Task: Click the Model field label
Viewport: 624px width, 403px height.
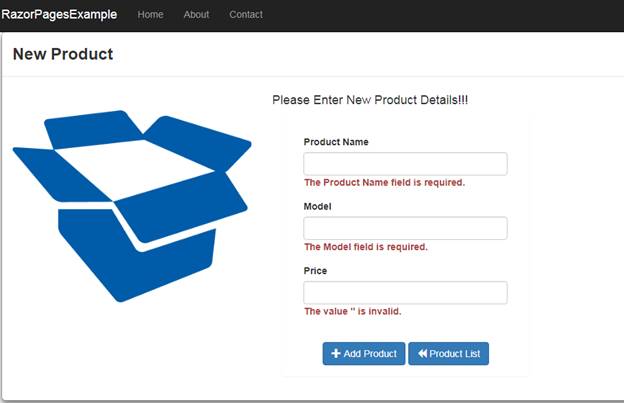Action: [x=318, y=206]
